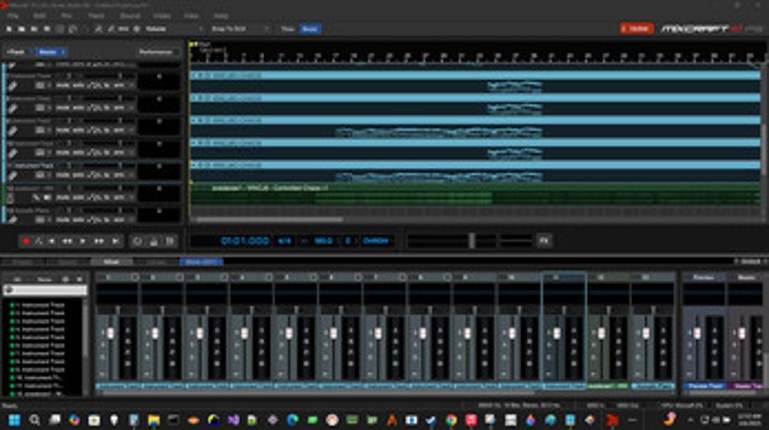Toggle the loop mode button in transport

(x=138, y=241)
